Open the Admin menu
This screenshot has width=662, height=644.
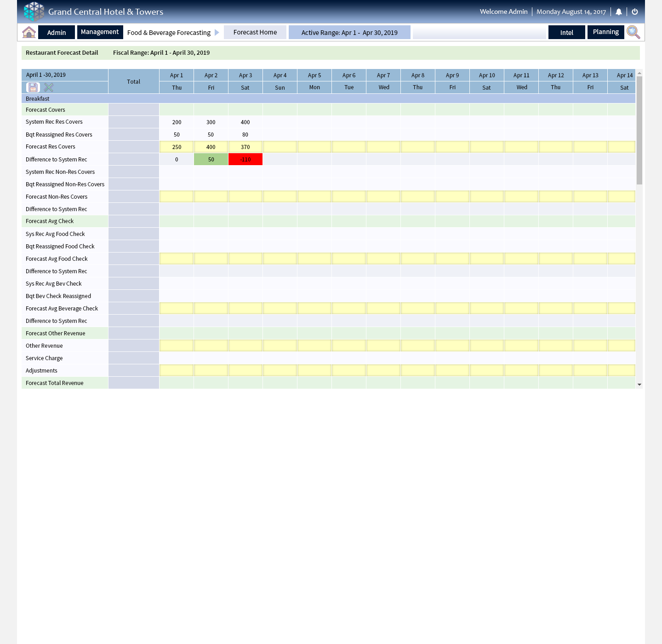coord(57,33)
